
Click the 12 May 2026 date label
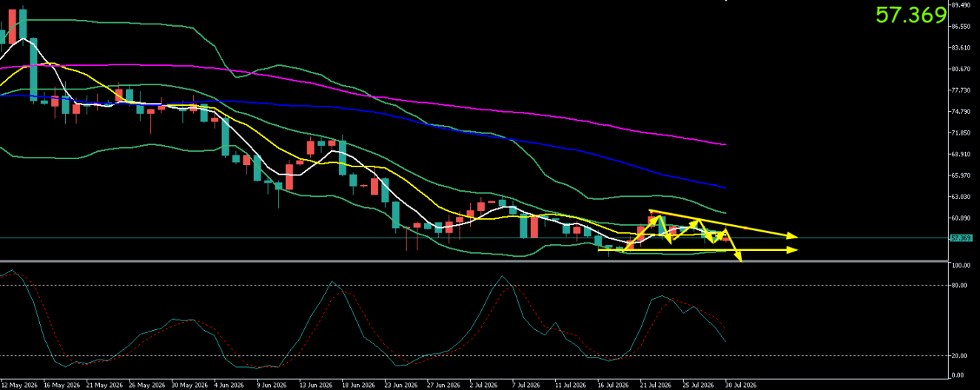tap(20, 386)
